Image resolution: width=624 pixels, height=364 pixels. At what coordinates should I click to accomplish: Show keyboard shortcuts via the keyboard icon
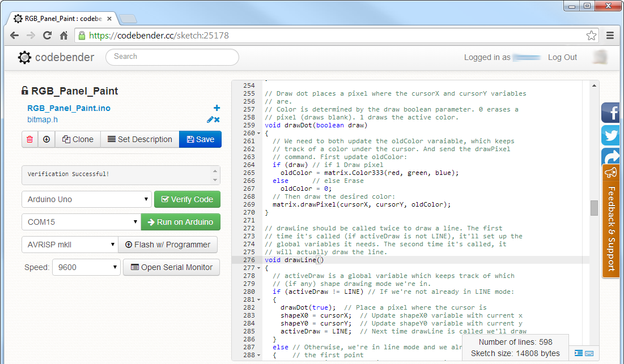point(589,353)
